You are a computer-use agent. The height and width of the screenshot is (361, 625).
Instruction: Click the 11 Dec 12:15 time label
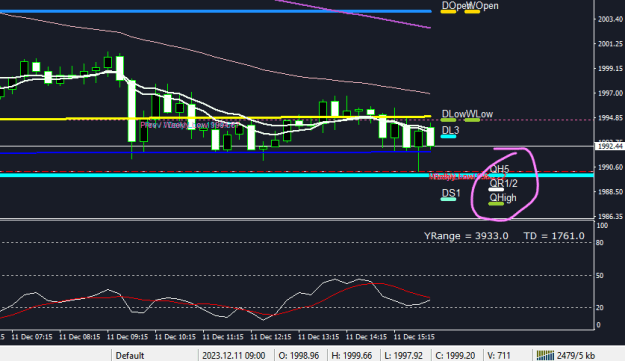[x=271, y=337]
